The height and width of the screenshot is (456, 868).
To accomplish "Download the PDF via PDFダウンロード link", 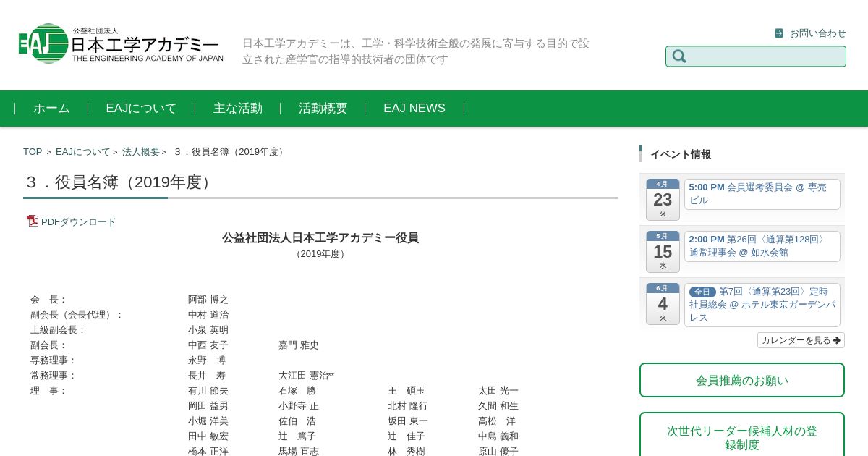I will pyautogui.click(x=78, y=222).
